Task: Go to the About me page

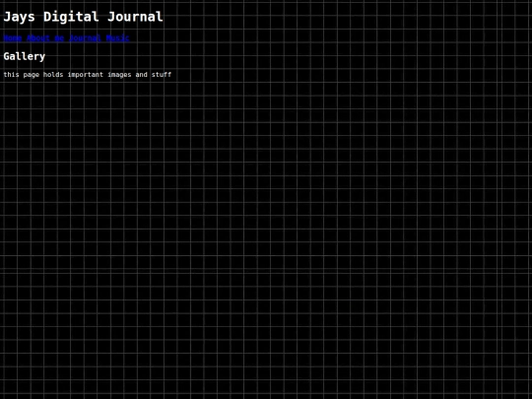Action: pyautogui.click(x=45, y=38)
